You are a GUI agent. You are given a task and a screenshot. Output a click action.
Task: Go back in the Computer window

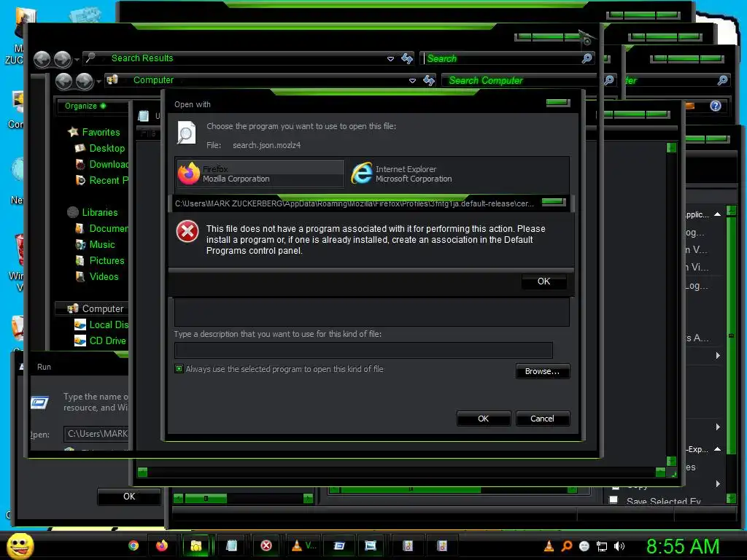pos(64,82)
